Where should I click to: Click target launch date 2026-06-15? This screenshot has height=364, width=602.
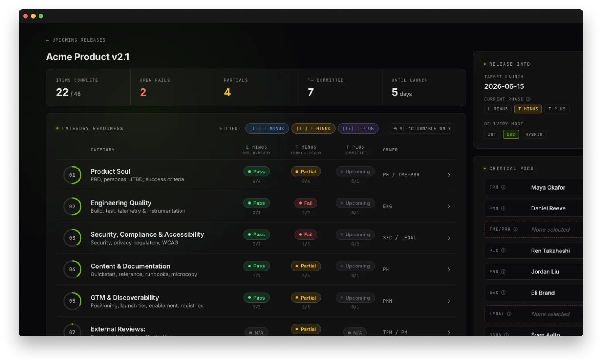point(504,86)
